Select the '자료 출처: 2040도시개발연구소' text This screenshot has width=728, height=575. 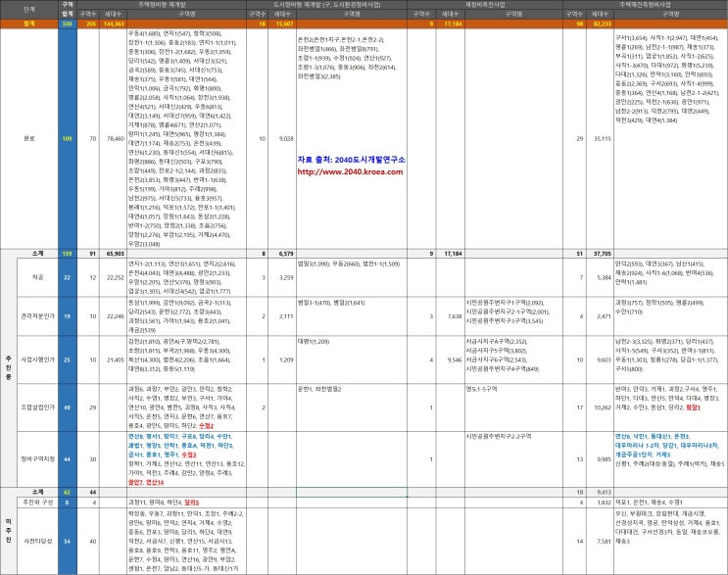point(351,160)
